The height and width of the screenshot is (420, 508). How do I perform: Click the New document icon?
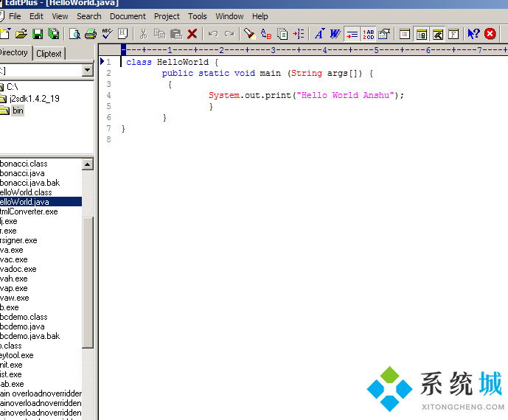click(x=5, y=34)
